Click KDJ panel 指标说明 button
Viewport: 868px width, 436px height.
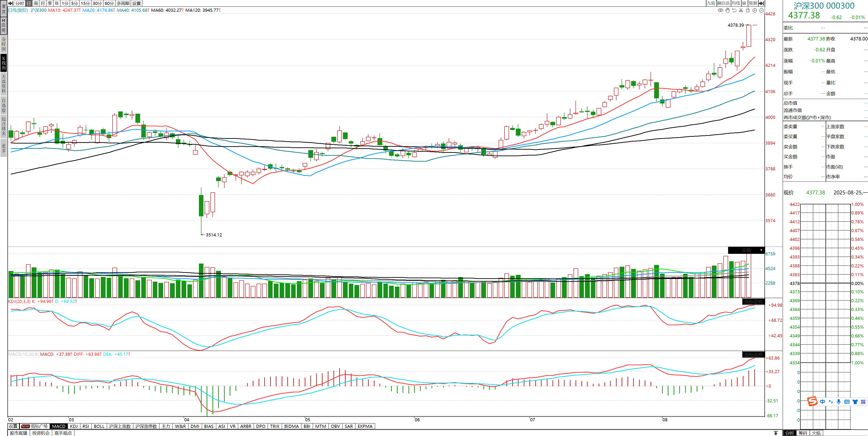click(x=753, y=302)
